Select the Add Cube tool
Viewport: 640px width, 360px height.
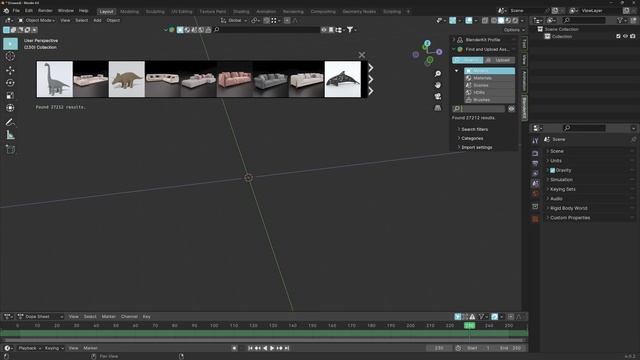coord(10,149)
